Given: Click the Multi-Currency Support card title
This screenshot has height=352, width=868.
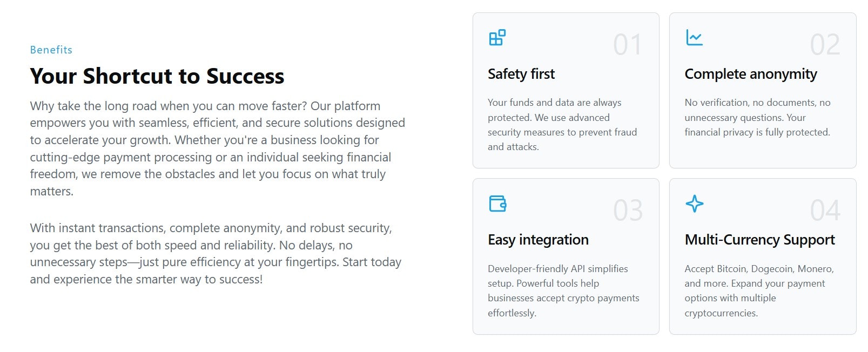Looking at the screenshot, I should coord(759,240).
